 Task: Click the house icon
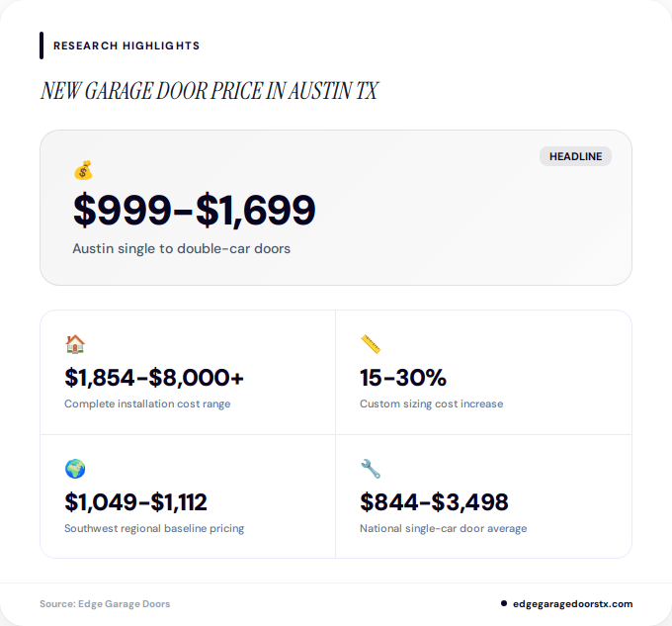(x=75, y=344)
